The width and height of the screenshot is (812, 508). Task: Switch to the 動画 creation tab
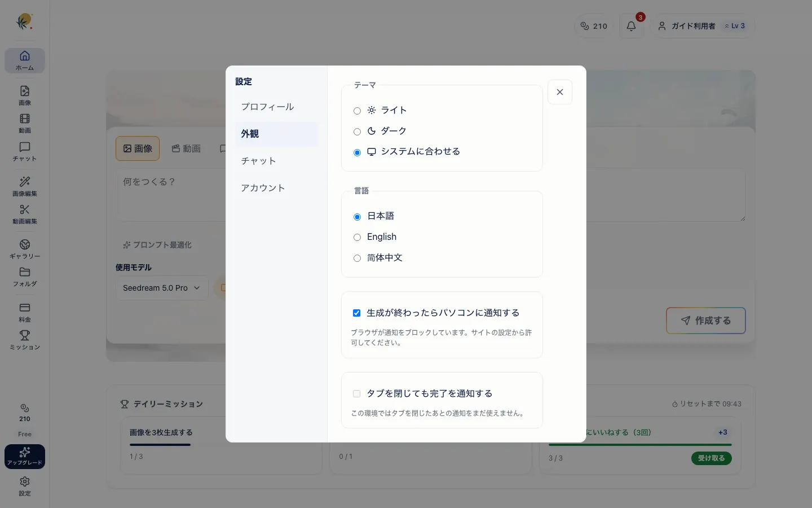point(186,148)
